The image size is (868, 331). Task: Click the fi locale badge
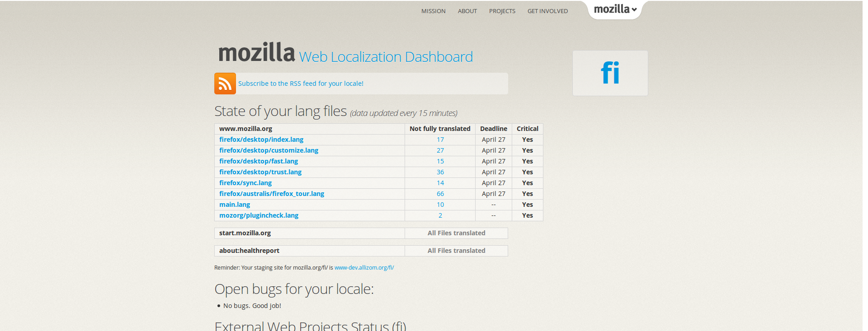tap(610, 73)
